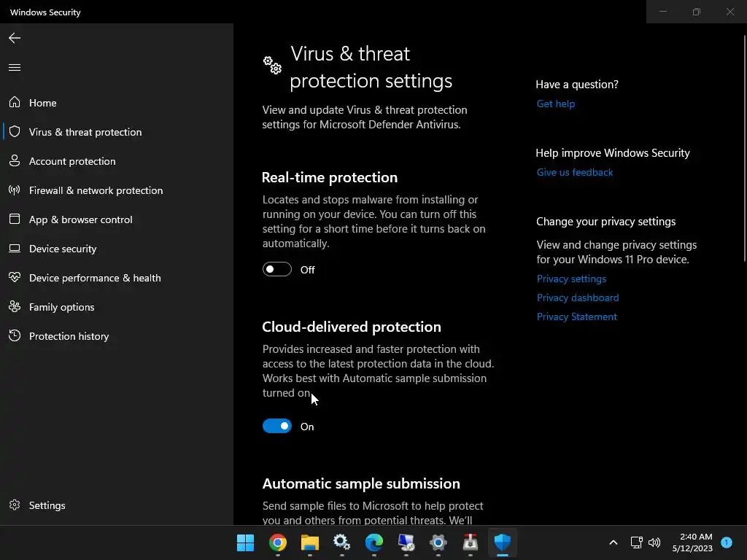The image size is (747, 560).
Task: Click the Home house icon
Action: click(x=15, y=102)
